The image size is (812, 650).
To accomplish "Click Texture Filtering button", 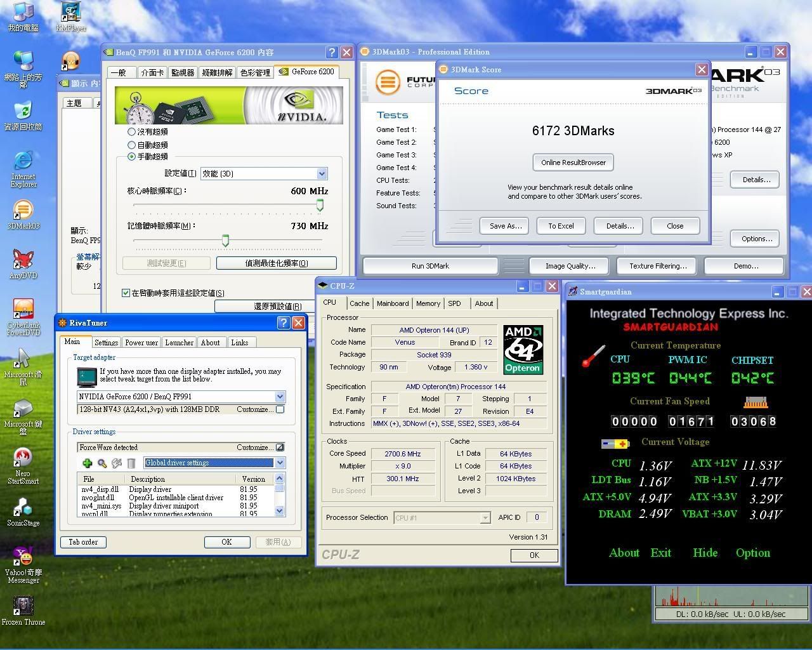I will (658, 266).
